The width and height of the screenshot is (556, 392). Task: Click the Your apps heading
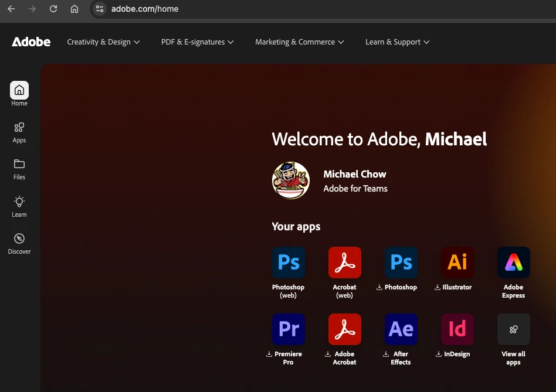[296, 227]
